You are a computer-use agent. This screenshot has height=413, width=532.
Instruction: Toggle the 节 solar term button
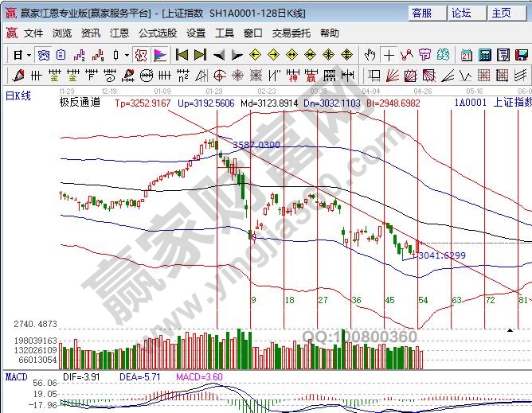point(424,55)
